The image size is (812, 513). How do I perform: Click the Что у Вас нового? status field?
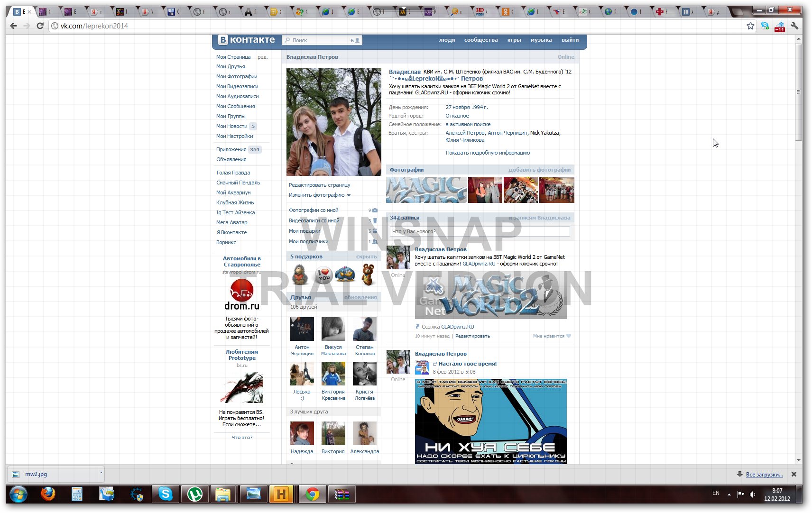click(480, 232)
